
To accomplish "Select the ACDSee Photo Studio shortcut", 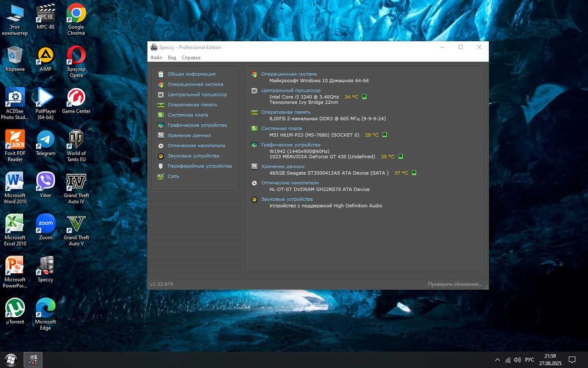I will (15, 104).
